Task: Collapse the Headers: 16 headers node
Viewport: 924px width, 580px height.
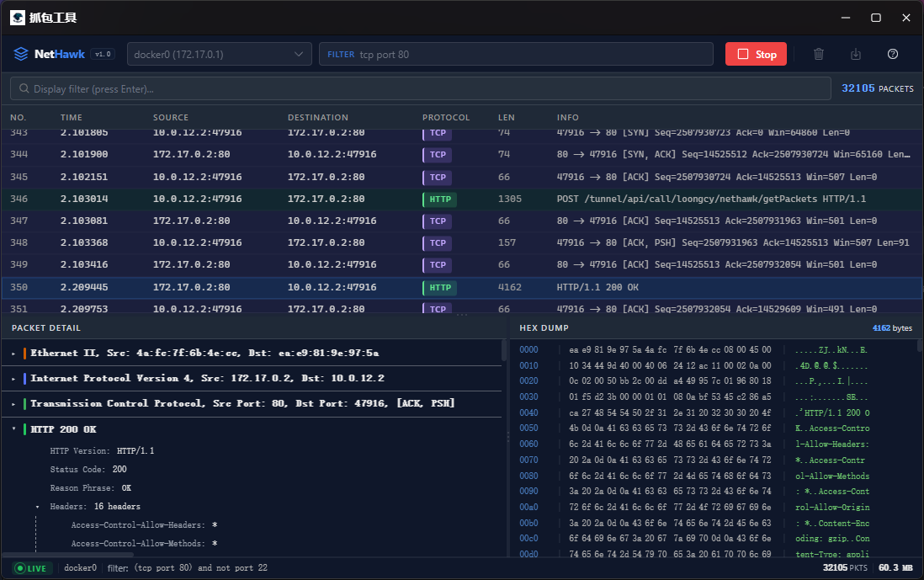Action: pos(37,507)
